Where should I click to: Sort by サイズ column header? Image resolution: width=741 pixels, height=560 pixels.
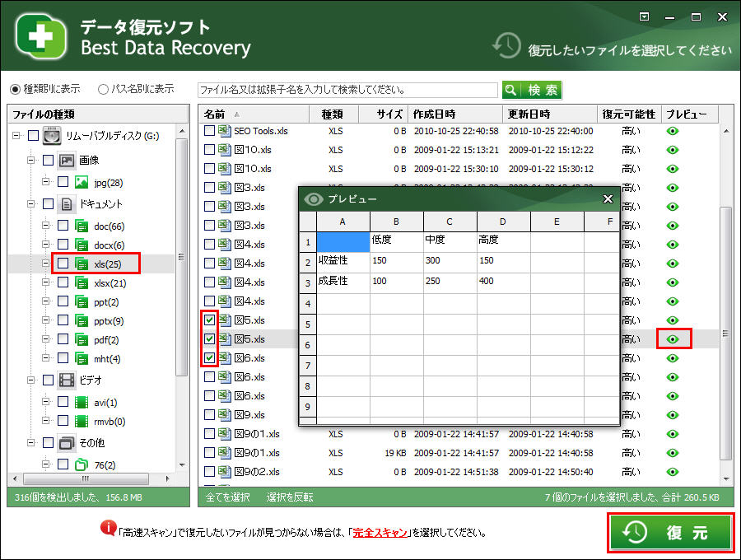point(383,114)
